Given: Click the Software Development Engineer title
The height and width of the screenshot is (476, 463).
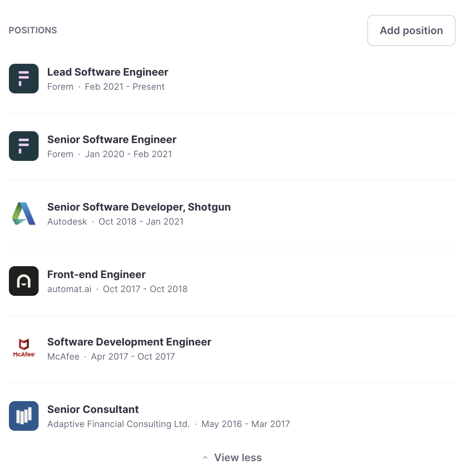Looking at the screenshot, I should point(129,342).
